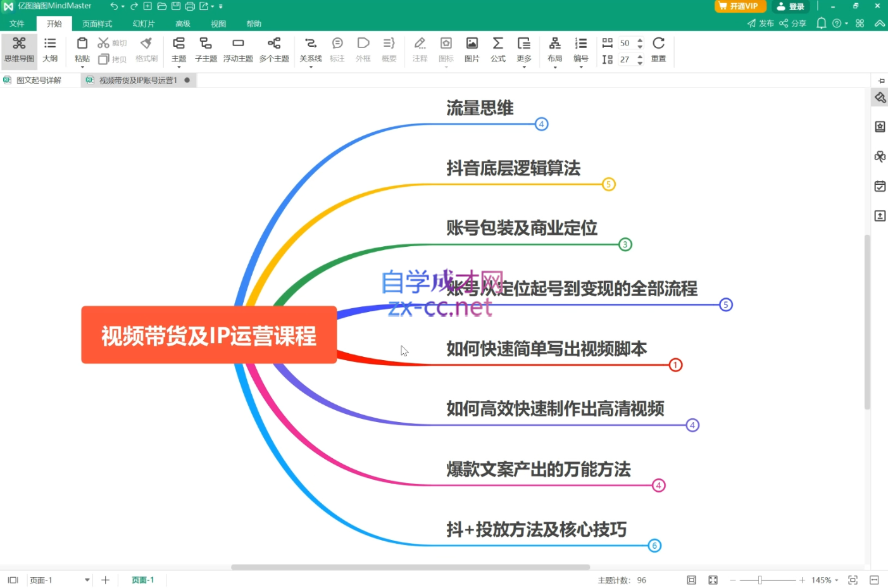888x588 pixels.
Task: Switch to the 图文起号详解 document tab
Action: (x=39, y=80)
